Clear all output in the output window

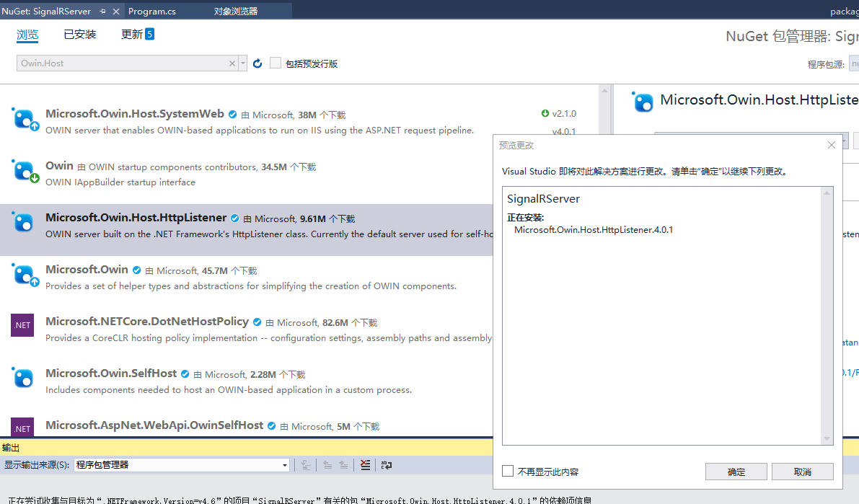click(x=365, y=465)
